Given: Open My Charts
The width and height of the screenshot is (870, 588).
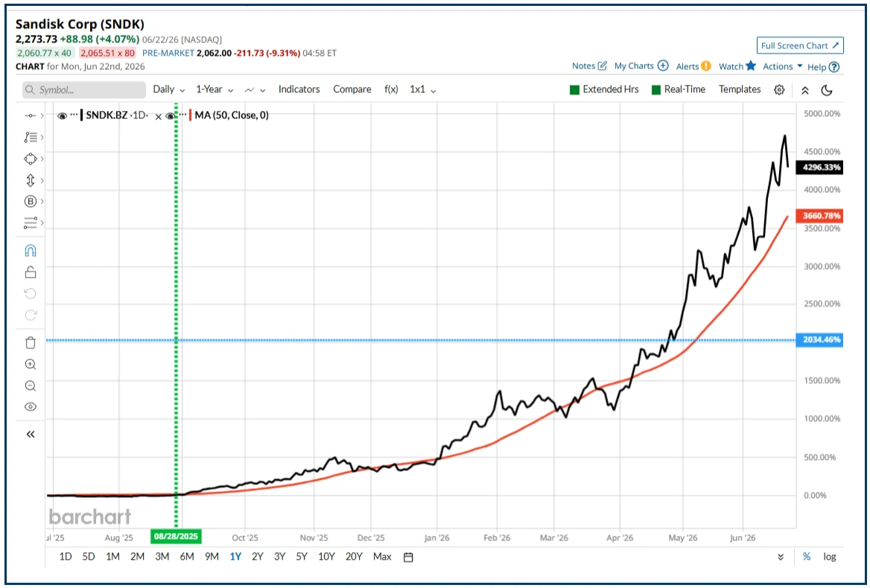Looking at the screenshot, I should [x=641, y=65].
